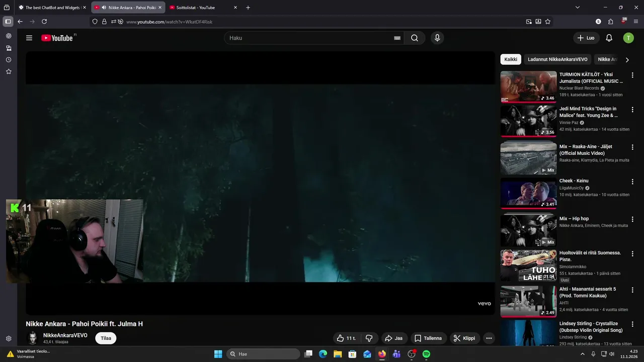Open YouTube notifications bell
The height and width of the screenshot is (362, 644).
(609, 38)
